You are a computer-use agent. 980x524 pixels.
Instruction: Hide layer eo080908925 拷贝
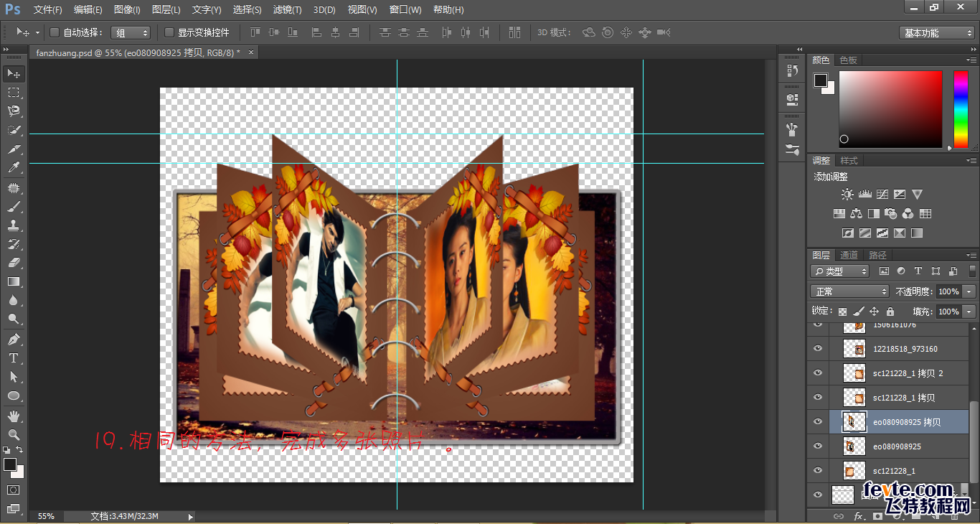[x=817, y=422]
